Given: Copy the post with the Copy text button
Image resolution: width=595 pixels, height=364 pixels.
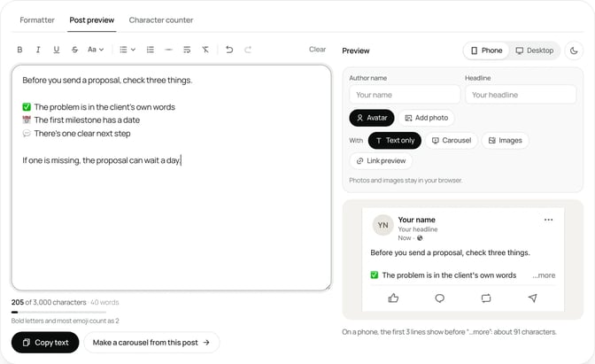Looking at the screenshot, I should pyautogui.click(x=45, y=343).
